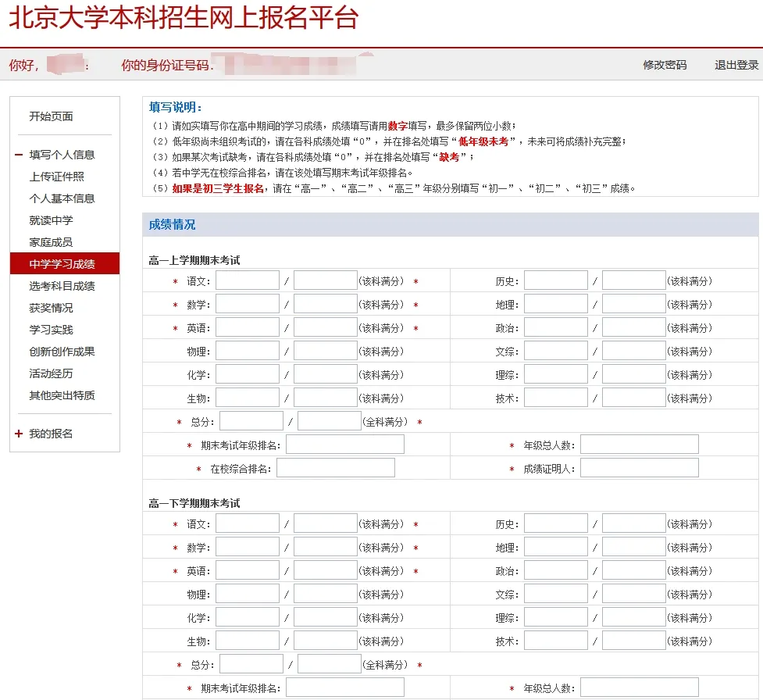Click the 填写说明 heading
Screen dimensions: 763x700
(175, 107)
